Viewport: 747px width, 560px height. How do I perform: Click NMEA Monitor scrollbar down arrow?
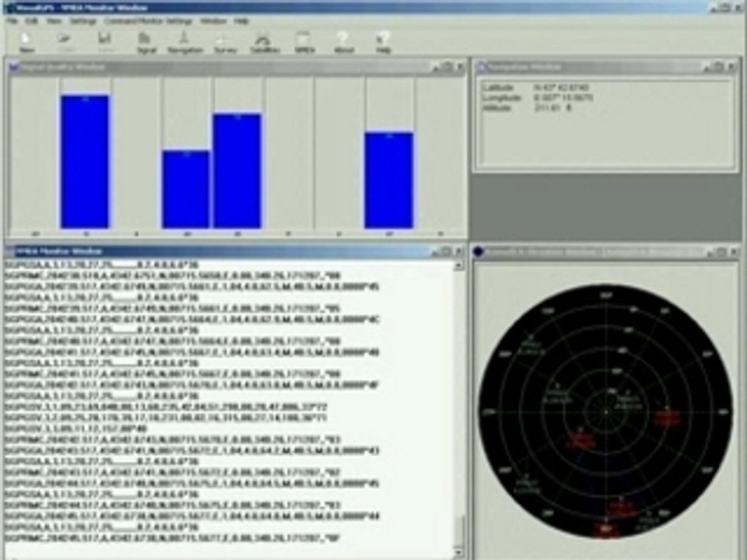[x=459, y=552]
